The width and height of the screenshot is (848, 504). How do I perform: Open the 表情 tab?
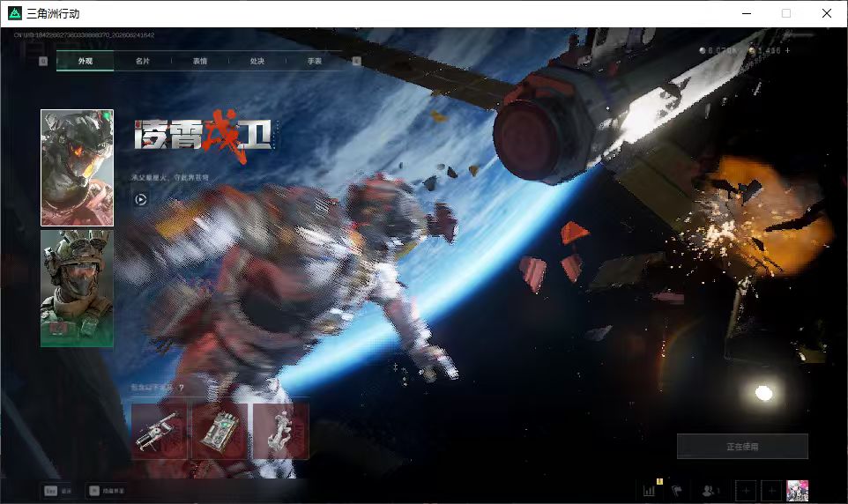coord(199,61)
